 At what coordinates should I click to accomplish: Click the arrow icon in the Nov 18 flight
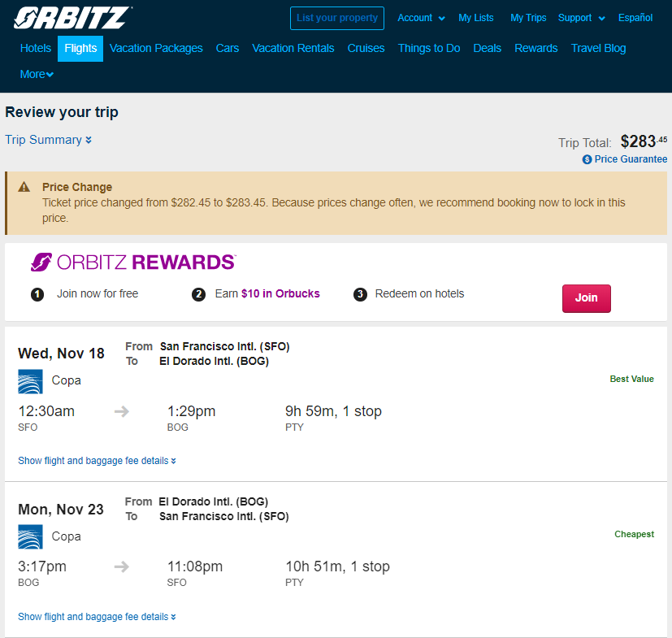[122, 411]
